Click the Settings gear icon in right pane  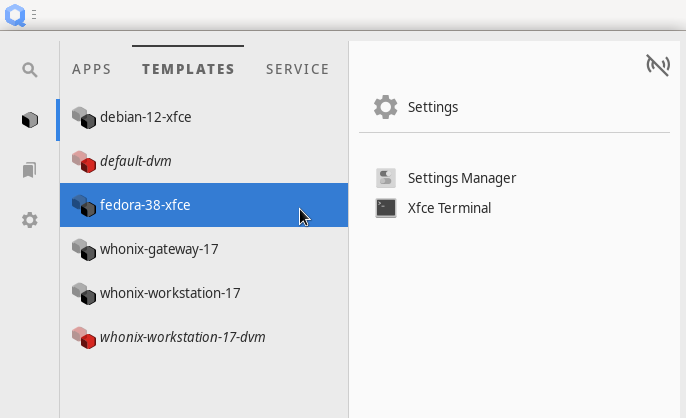click(385, 107)
